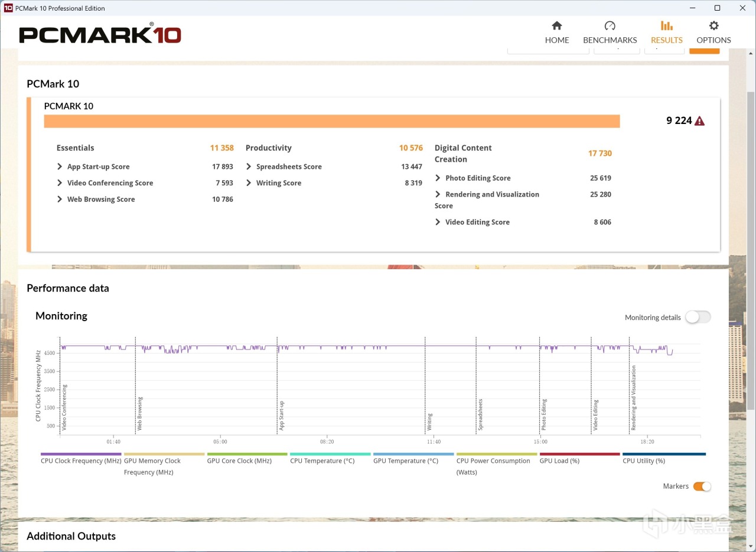The height and width of the screenshot is (552, 756).
Task: Expand Spreadsheets Score details
Action: click(x=249, y=166)
